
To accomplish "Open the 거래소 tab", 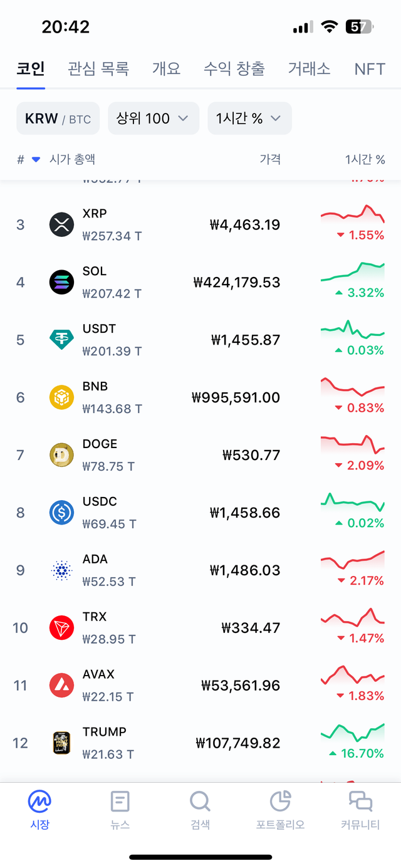I will [x=309, y=68].
